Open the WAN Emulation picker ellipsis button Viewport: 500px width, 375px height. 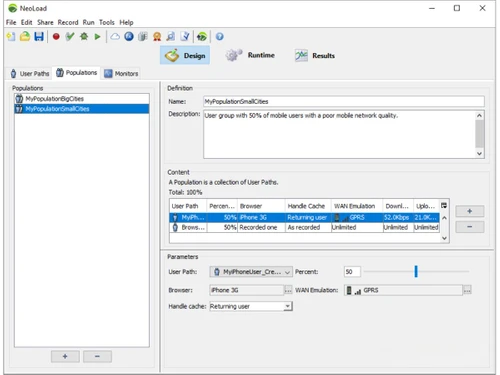[467, 290]
